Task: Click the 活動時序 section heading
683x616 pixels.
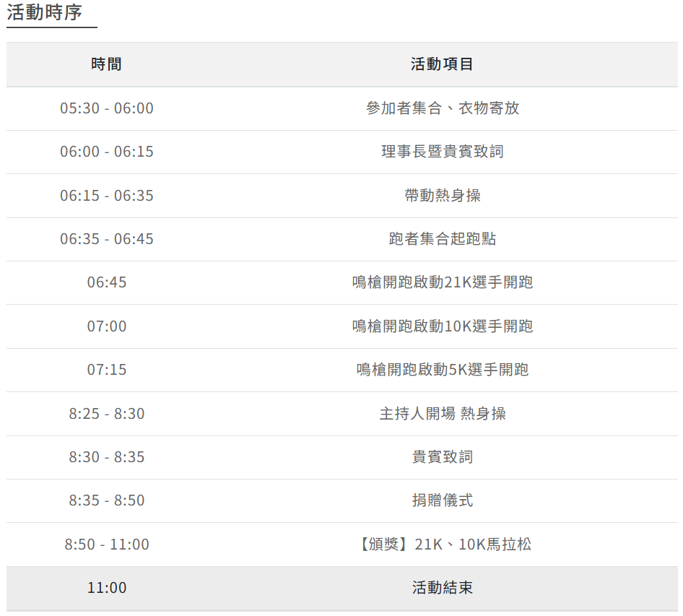Action: (x=45, y=13)
